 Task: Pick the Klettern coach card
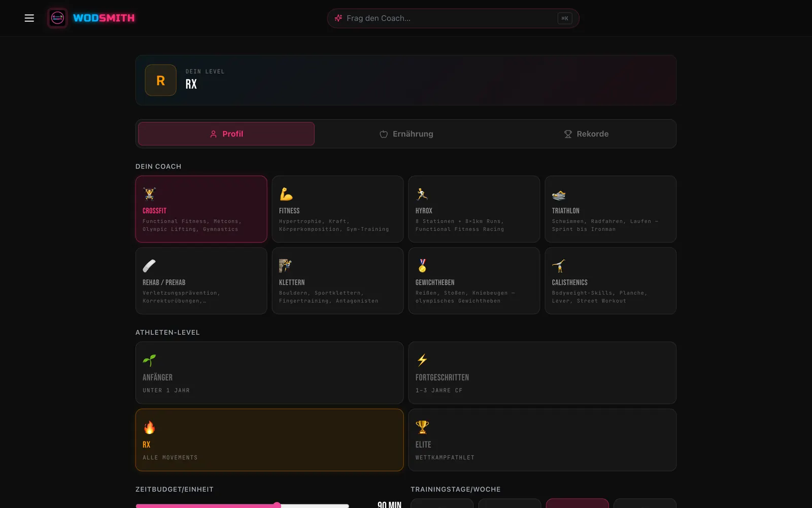click(x=338, y=281)
